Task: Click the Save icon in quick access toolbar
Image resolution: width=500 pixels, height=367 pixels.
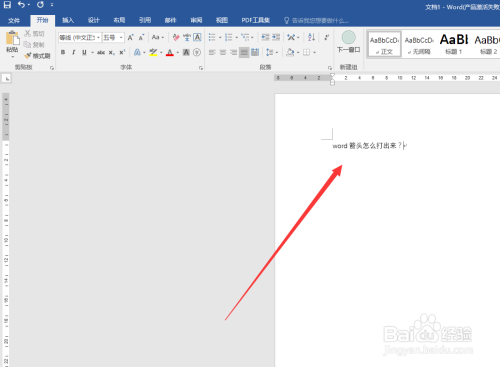Action: [x=7, y=5]
